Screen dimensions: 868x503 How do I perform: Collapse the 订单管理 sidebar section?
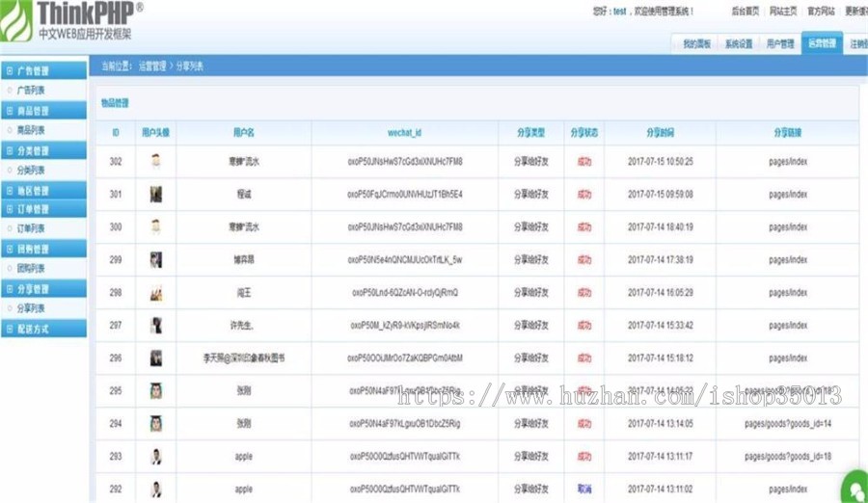[x=43, y=208]
